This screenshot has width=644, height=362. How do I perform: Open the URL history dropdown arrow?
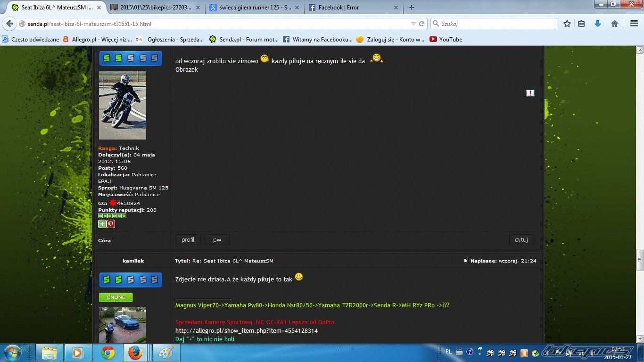click(413, 24)
